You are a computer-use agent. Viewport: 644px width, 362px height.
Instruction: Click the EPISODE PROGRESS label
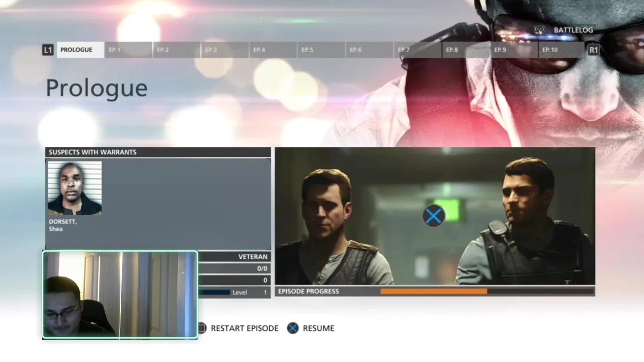pyautogui.click(x=308, y=291)
